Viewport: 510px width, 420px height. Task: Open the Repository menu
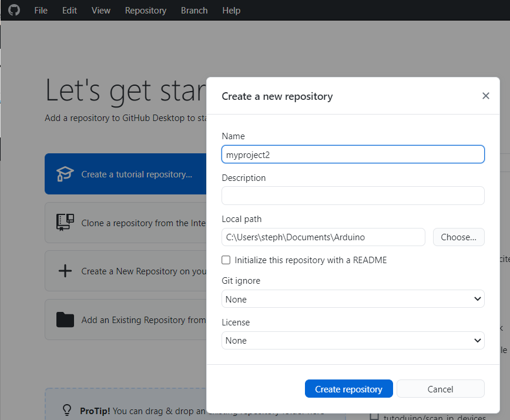click(146, 11)
